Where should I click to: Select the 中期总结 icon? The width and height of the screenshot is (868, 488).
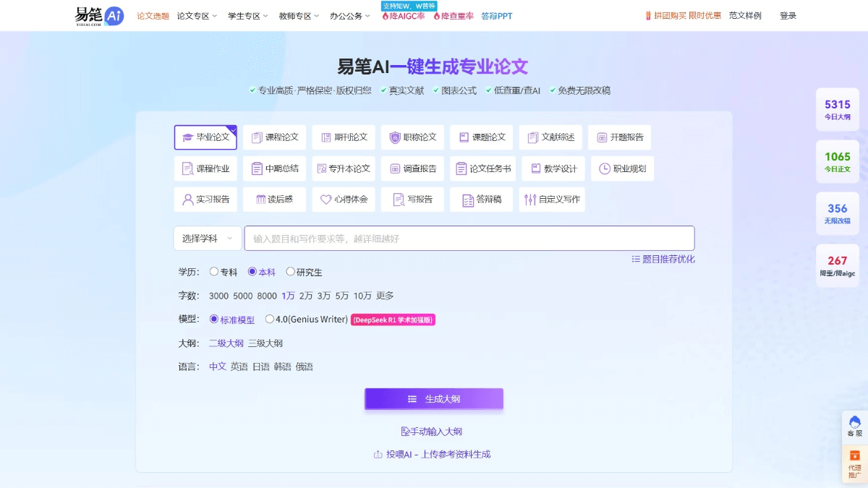click(x=257, y=168)
